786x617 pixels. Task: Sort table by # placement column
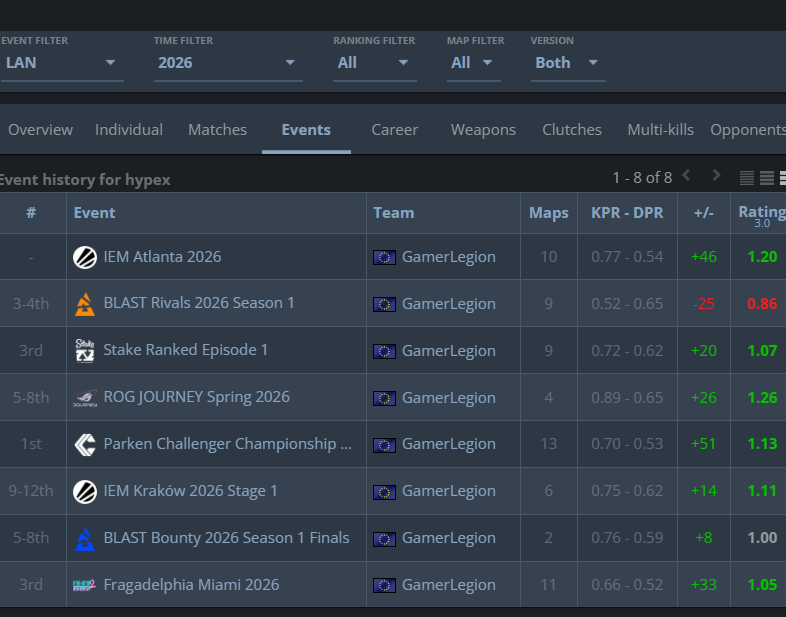[31, 213]
